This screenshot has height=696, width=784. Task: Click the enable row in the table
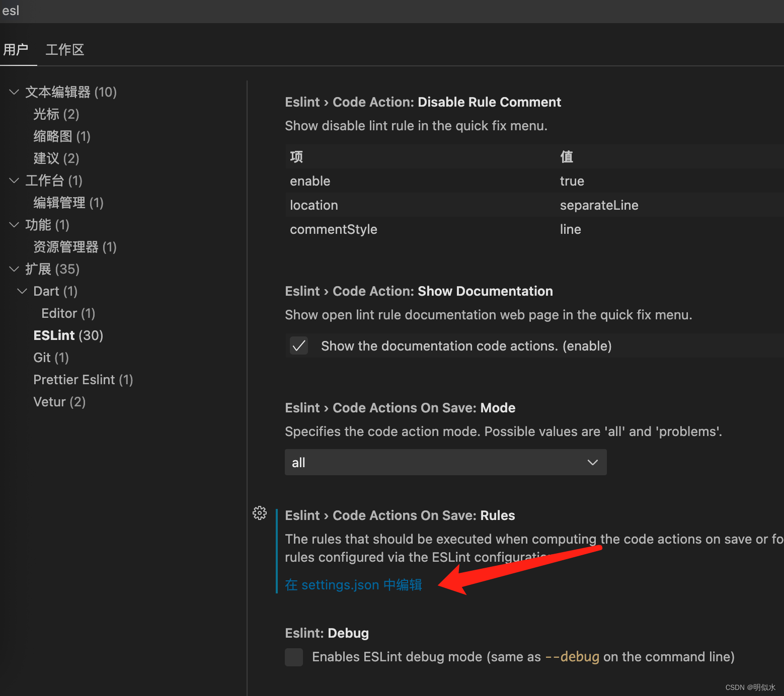(x=534, y=181)
